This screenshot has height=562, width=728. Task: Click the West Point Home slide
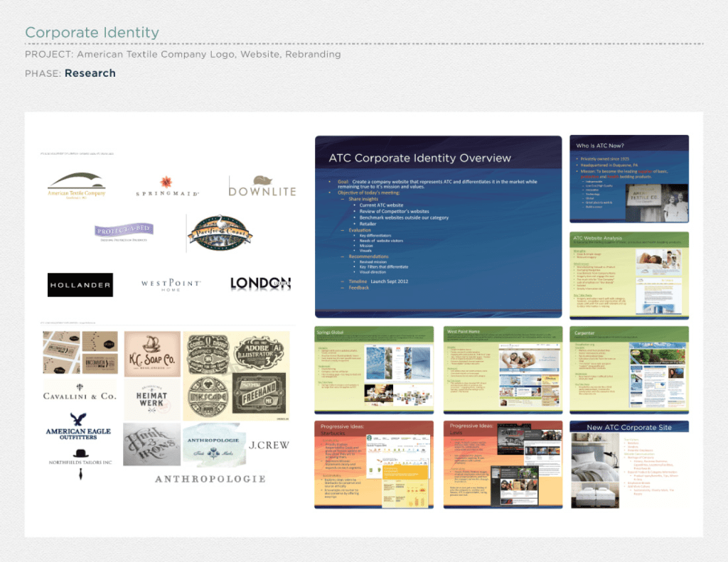[503, 369]
